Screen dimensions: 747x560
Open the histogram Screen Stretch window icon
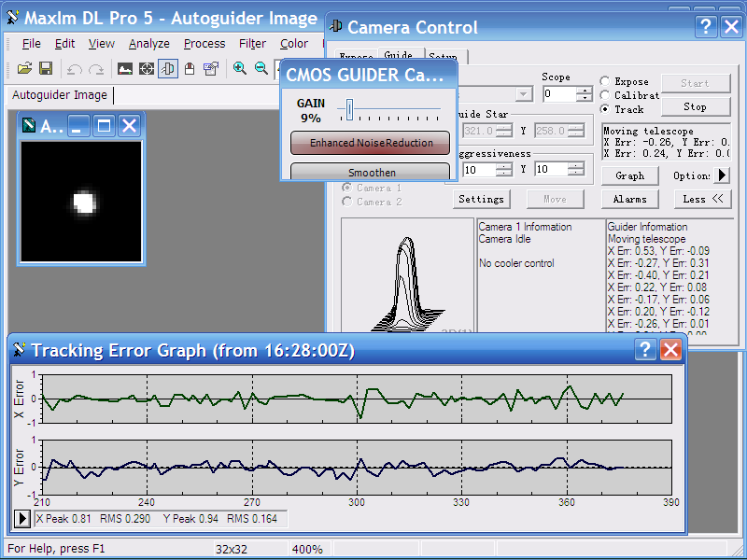tap(125, 69)
